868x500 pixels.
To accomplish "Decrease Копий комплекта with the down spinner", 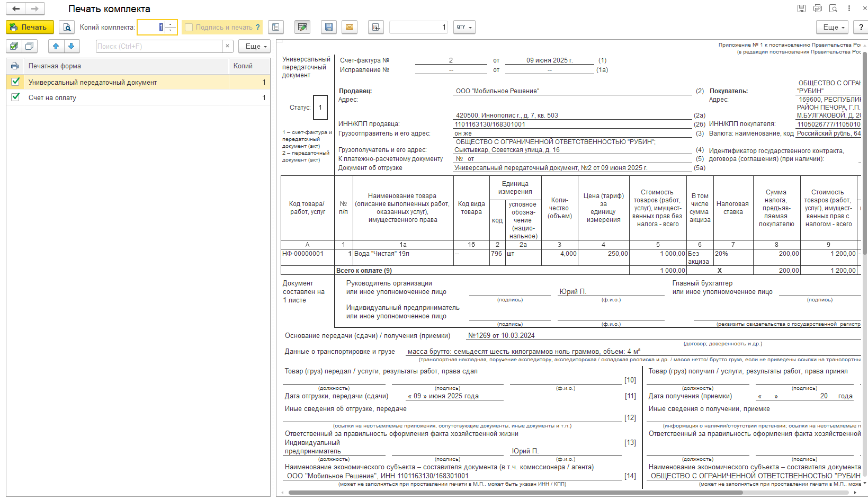I will coord(171,30).
